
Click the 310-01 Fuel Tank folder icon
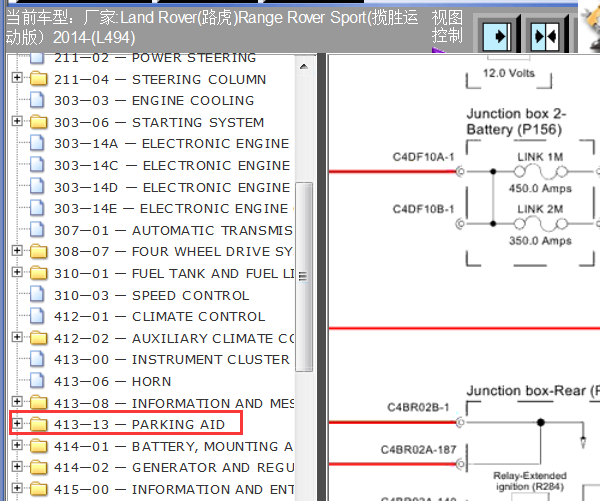[x=39, y=273]
